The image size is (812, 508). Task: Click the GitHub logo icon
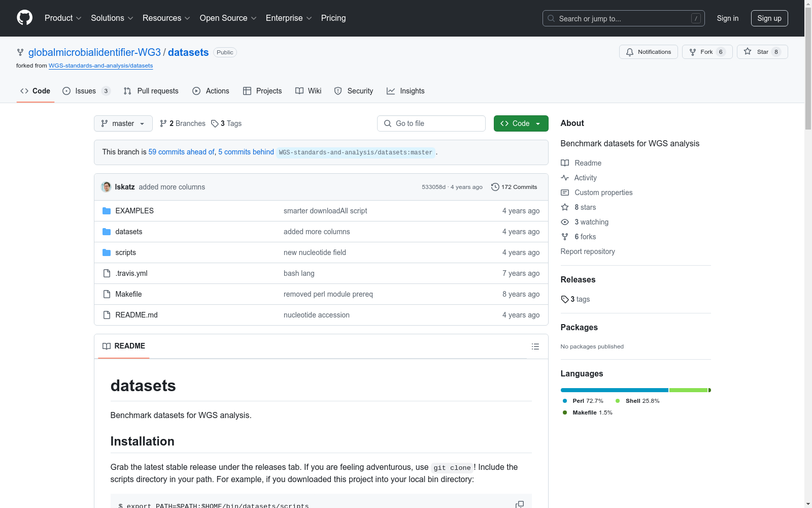pyautogui.click(x=24, y=18)
